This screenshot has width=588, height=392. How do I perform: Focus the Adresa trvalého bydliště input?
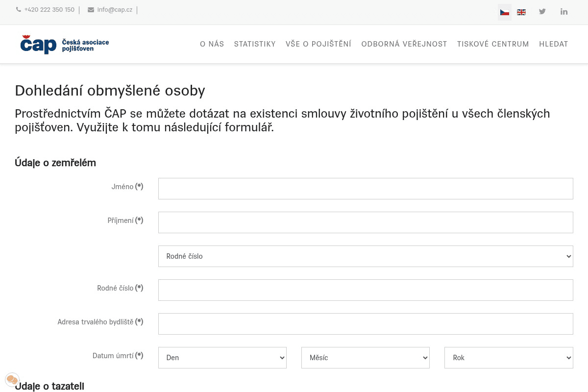366,324
